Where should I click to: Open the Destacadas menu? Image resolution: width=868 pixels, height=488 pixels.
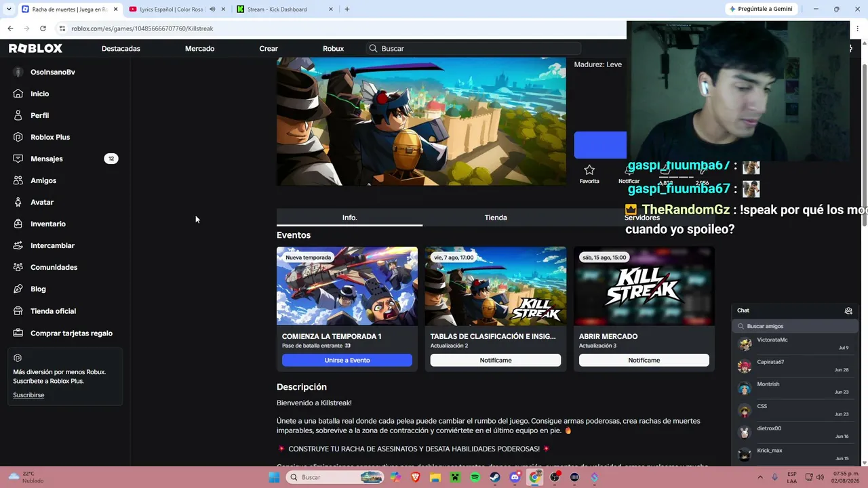point(121,49)
